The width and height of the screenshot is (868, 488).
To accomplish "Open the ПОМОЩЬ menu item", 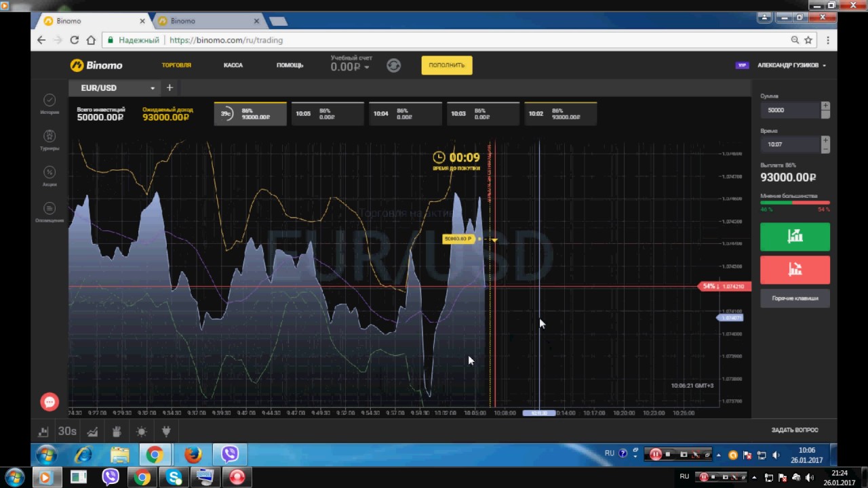I will [290, 65].
